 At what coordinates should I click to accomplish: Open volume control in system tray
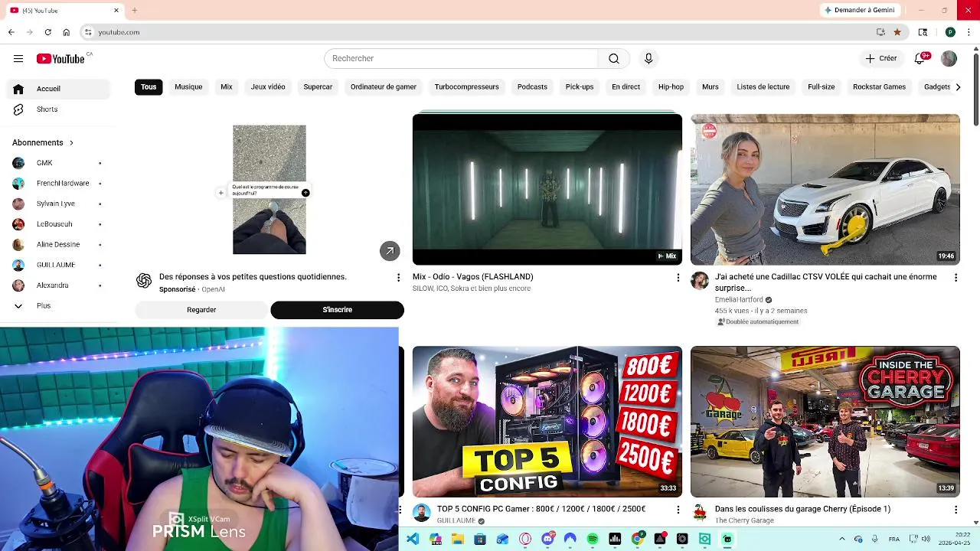click(926, 539)
